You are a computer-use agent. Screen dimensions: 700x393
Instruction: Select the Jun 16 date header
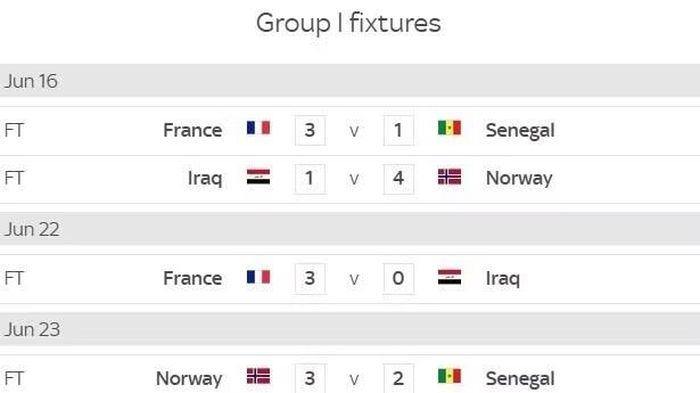[350, 81]
